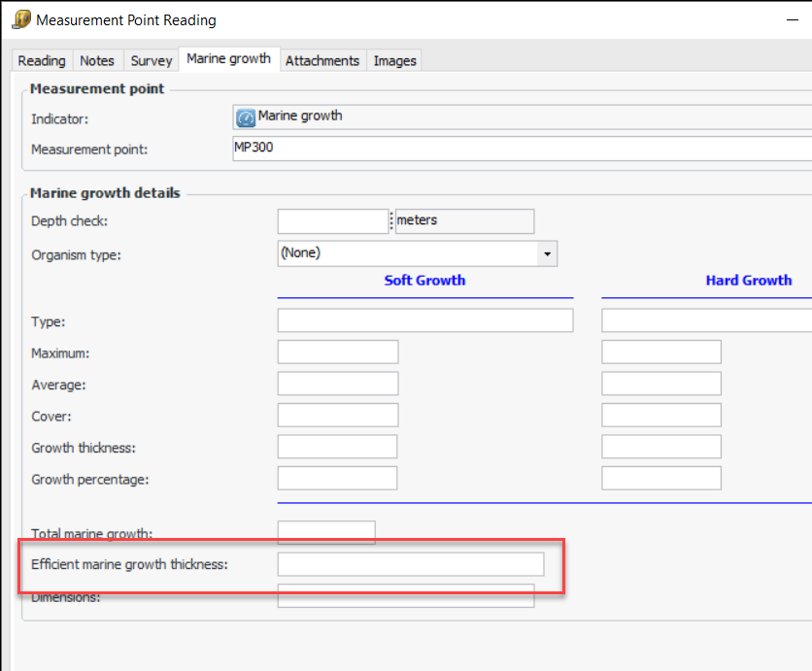This screenshot has height=671, width=812.
Task: Go to the Attachments tab
Action: [x=322, y=60]
